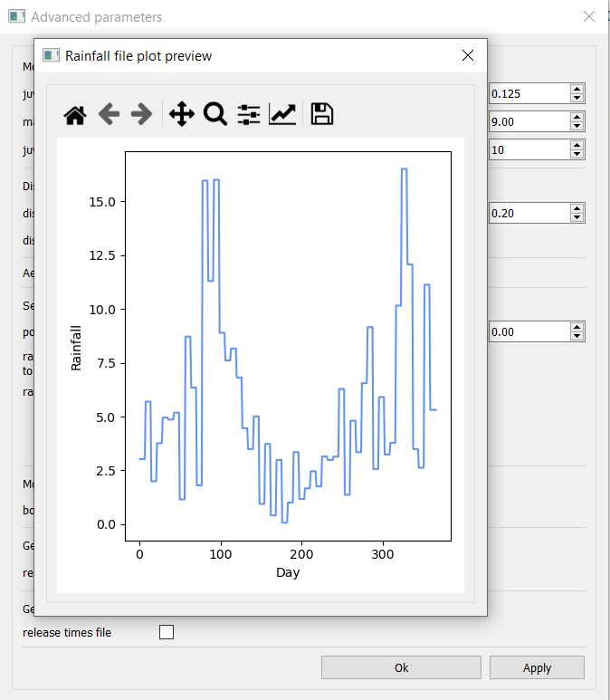This screenshot has width=610, height=700.
Task: Enable the release times file checkbox
Action: (167, 632)
